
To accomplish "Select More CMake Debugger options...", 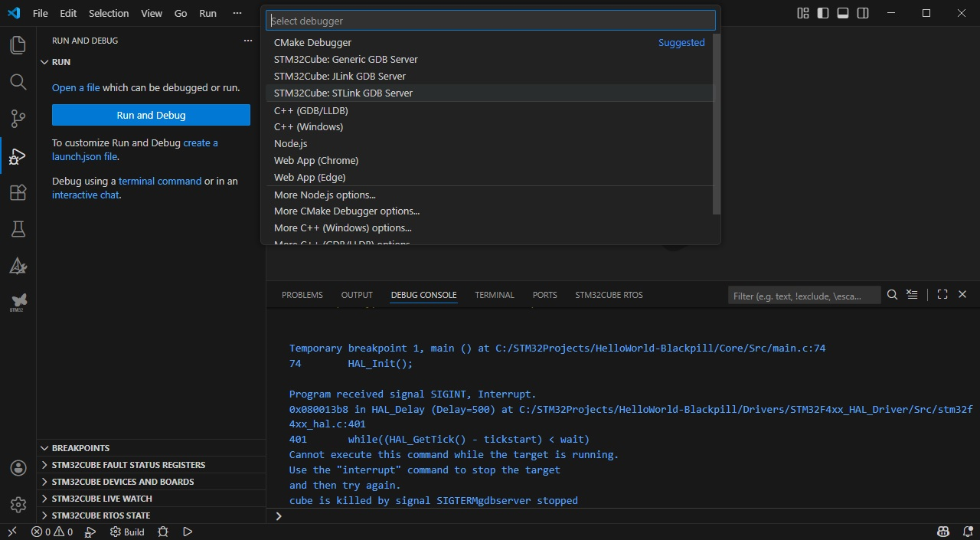I will tap(489, 211).
